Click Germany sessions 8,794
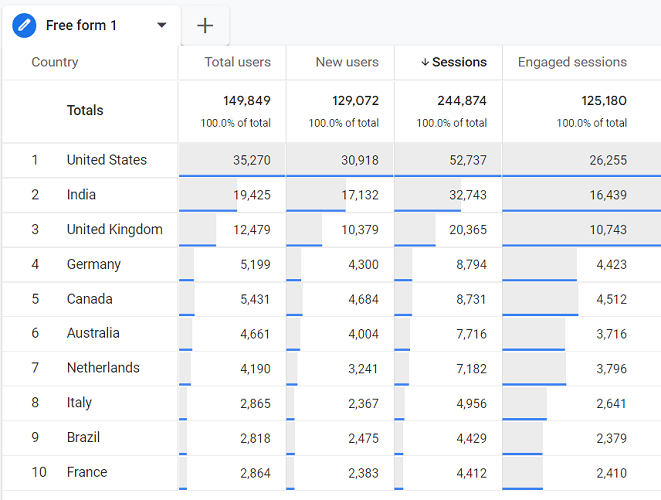This screenshot has height=500, width=661. point(471,264)
